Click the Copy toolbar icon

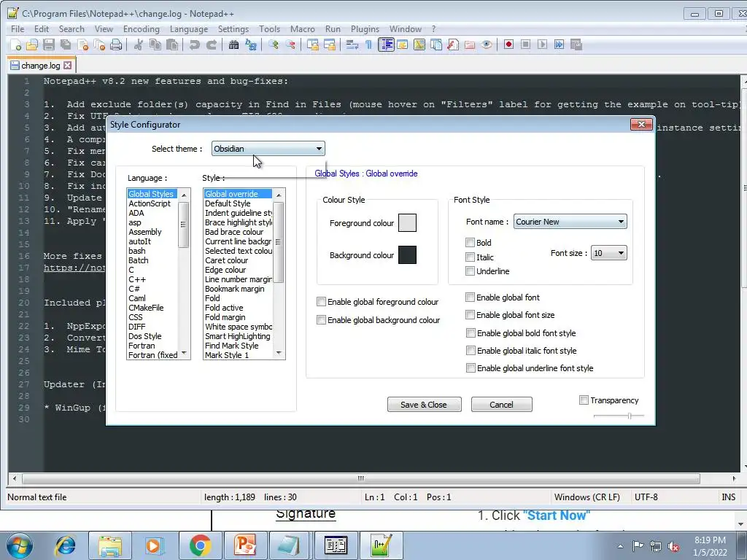point(155,44)
